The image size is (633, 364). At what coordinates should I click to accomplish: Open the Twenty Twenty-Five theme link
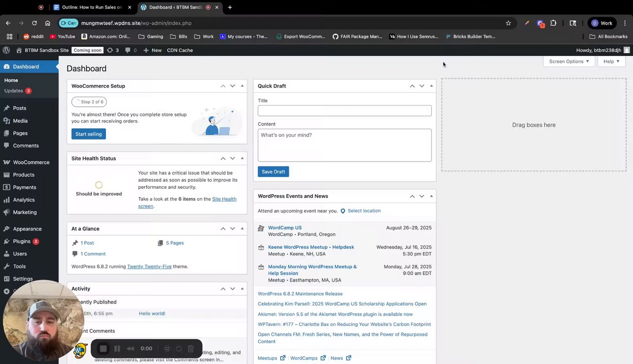coord(149,267)
